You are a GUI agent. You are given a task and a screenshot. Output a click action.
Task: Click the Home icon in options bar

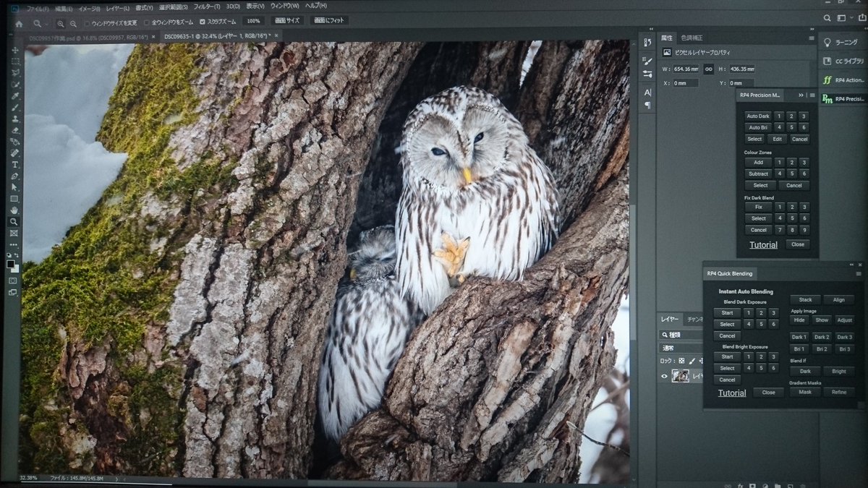[19, 23]
